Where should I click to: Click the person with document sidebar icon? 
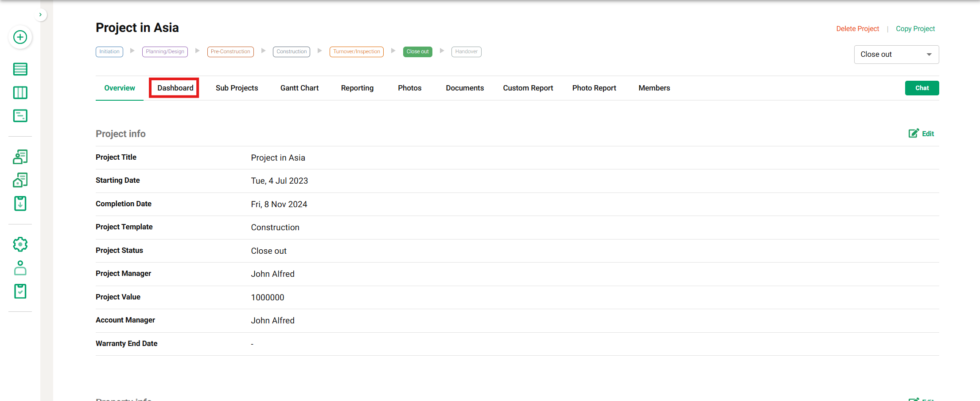click(20, 157)
